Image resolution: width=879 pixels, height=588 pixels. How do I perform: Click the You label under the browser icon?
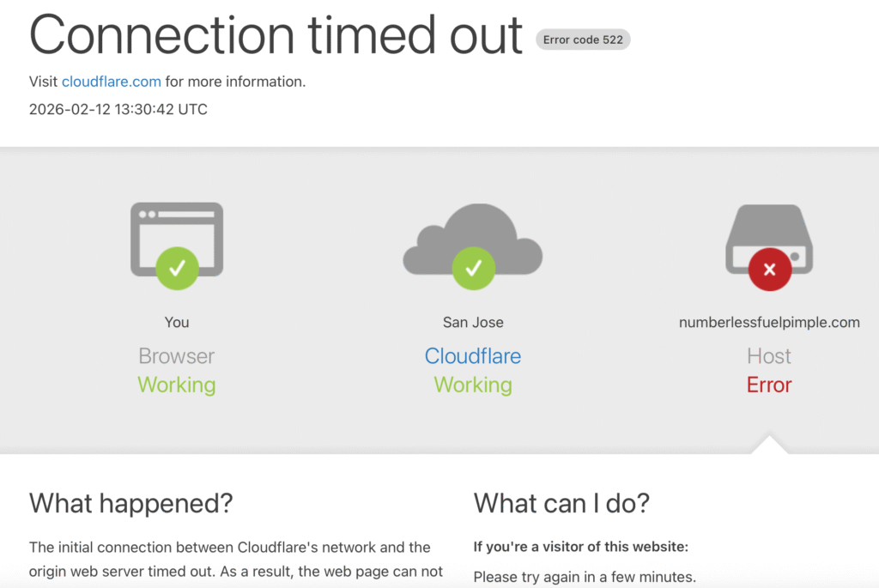[x=177, y=322]
